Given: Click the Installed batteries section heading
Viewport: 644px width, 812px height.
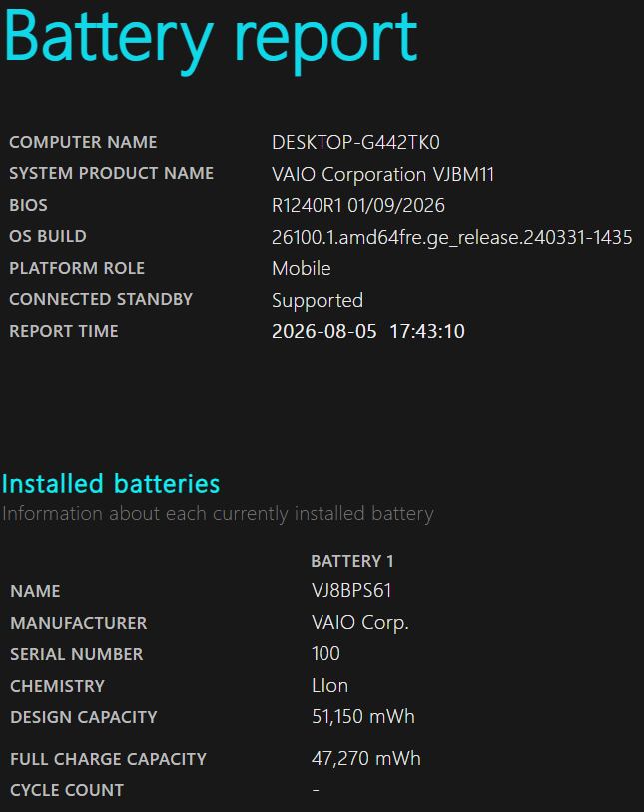Looking at the screenshot, I should pos(111,484).
